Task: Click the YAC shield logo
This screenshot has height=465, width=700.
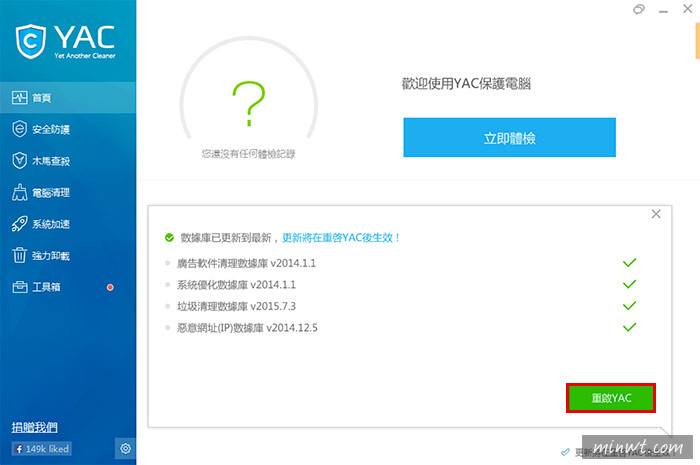Action: pos(30,42)
